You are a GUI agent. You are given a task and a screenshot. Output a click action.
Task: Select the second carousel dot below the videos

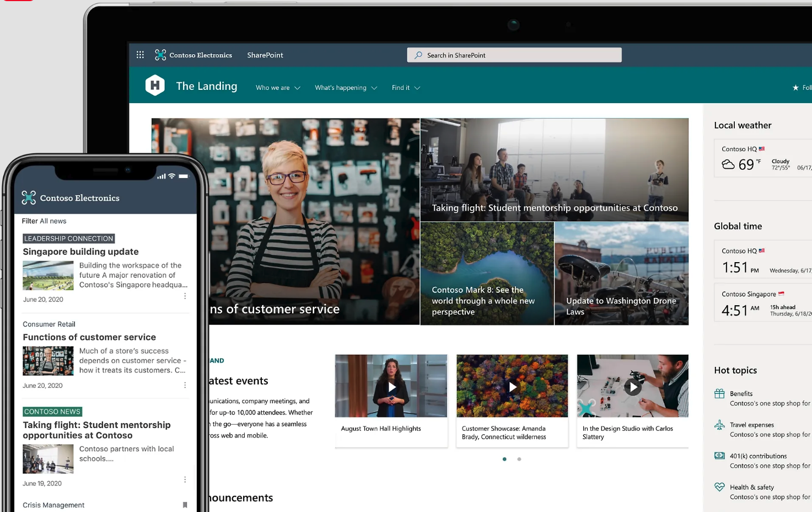519,458
